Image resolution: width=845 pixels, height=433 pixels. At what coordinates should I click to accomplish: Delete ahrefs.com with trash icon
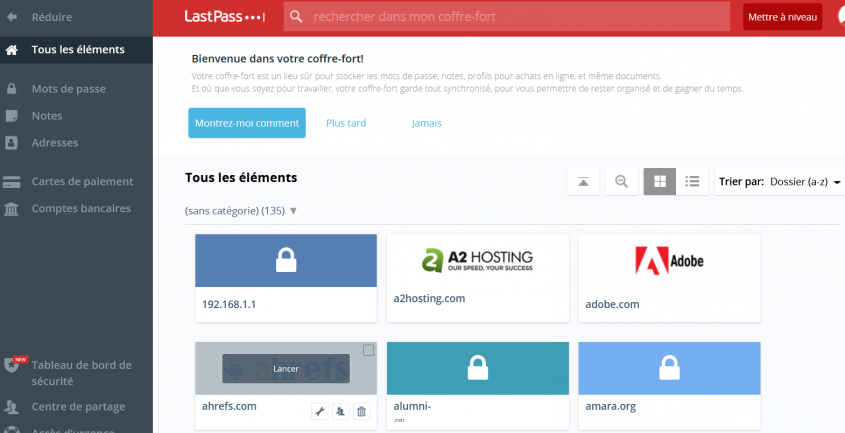pos(362,412)
